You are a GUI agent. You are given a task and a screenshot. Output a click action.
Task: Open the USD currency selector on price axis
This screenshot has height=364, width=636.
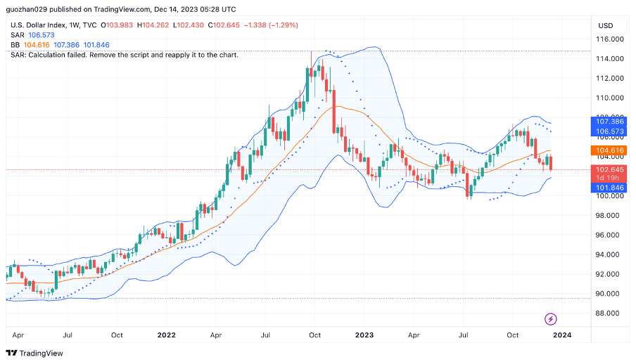[x=605, y=25]
